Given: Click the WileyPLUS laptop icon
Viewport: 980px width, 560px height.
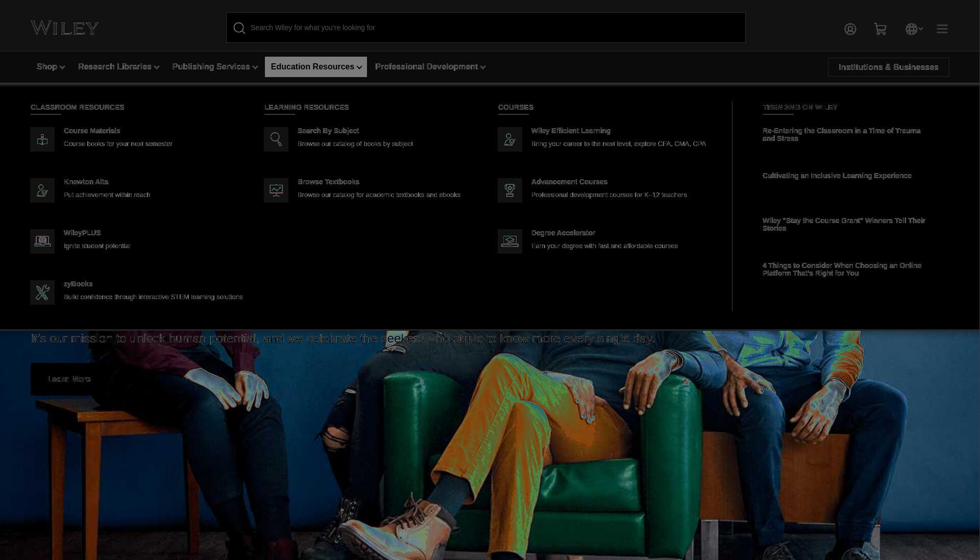Looking at the screenshot, I should pyautogui.click(x=42, y=241).
